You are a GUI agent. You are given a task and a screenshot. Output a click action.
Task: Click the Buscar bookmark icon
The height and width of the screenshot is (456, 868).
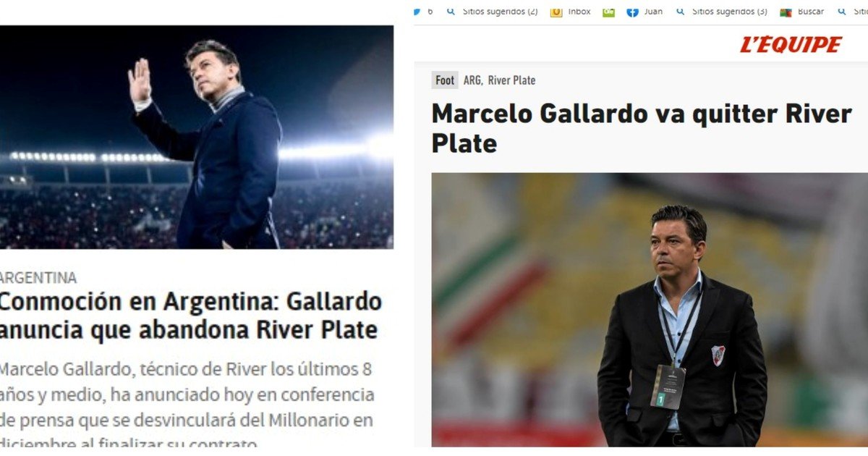pos(786,12)
